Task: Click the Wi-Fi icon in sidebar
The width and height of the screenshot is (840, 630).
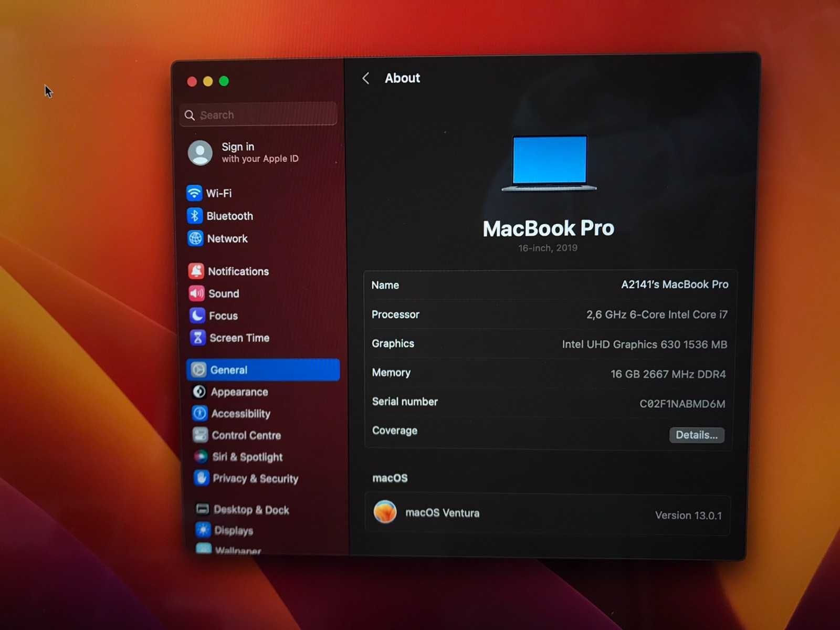Action: pos(194,193)
